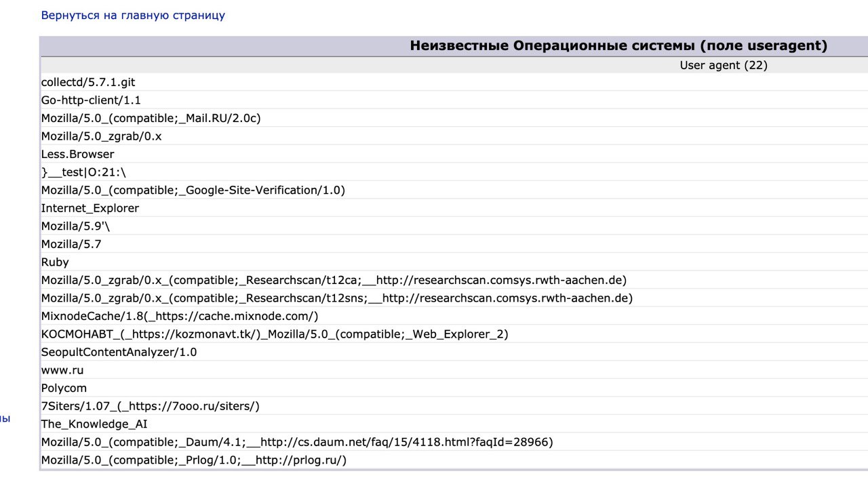Click the 'Polycom' entry
This screenshot has width=868, height=501.
[x=454, y=388]
